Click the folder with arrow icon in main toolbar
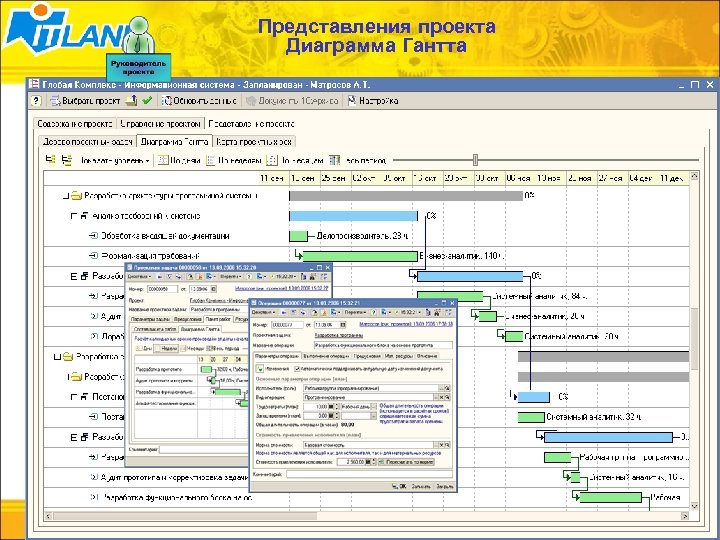Screen dimensions: 720x540 point(131,101)
